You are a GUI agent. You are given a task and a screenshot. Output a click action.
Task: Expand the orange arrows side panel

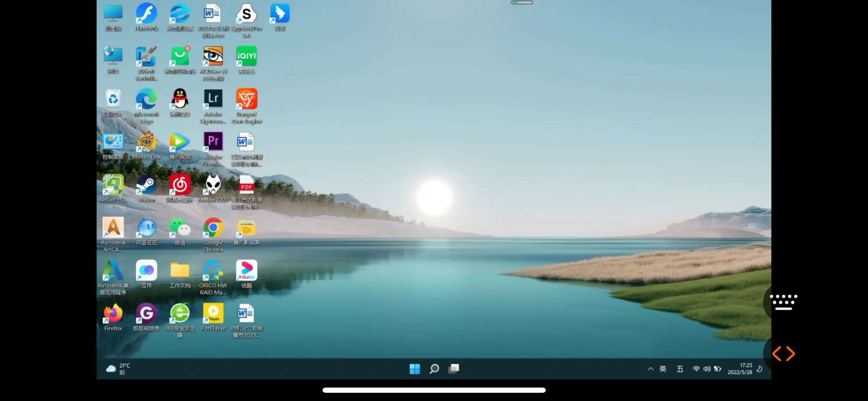point(783,354)
